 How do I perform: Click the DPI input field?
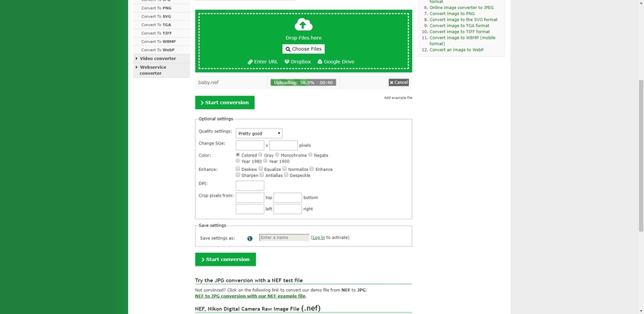(250, 185)
